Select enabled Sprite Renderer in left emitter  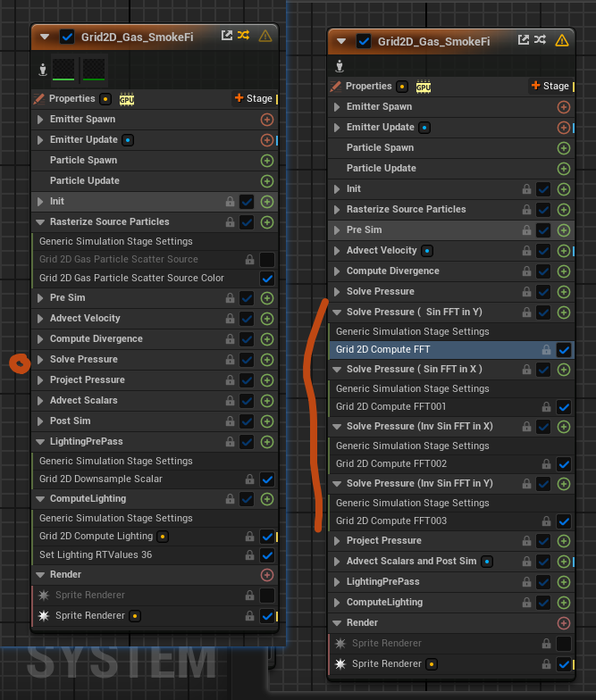tap(155, 616)
